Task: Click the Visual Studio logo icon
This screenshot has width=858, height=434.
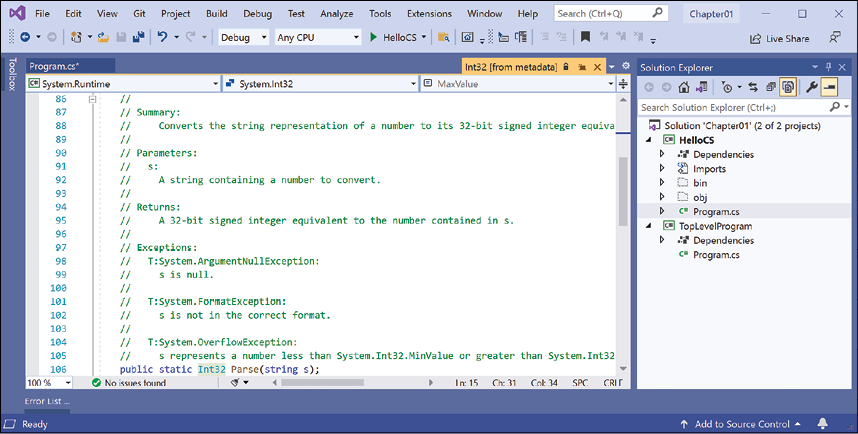Action: (17, 13)
